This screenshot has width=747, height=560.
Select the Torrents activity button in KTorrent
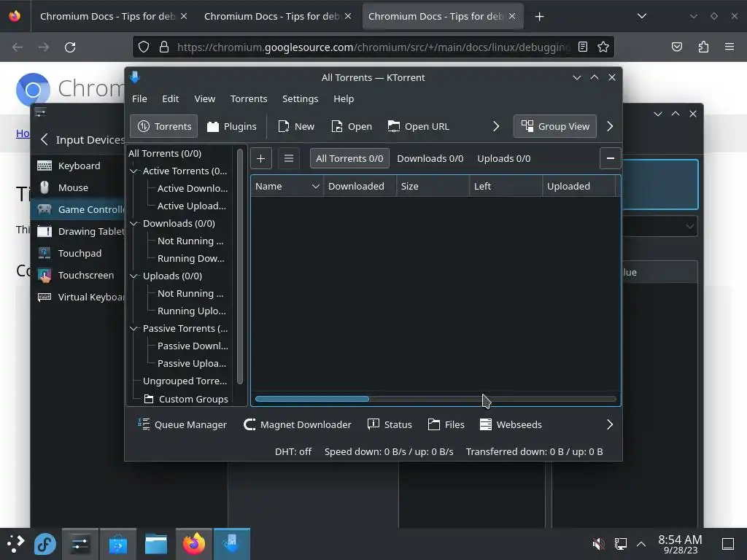coord(164,126)
